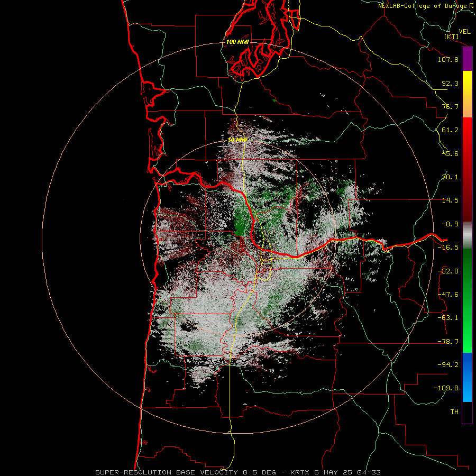Click the -32.0 velocity scale value
The height and width of the screenshot is (476, 476).
tap(448, 271)
